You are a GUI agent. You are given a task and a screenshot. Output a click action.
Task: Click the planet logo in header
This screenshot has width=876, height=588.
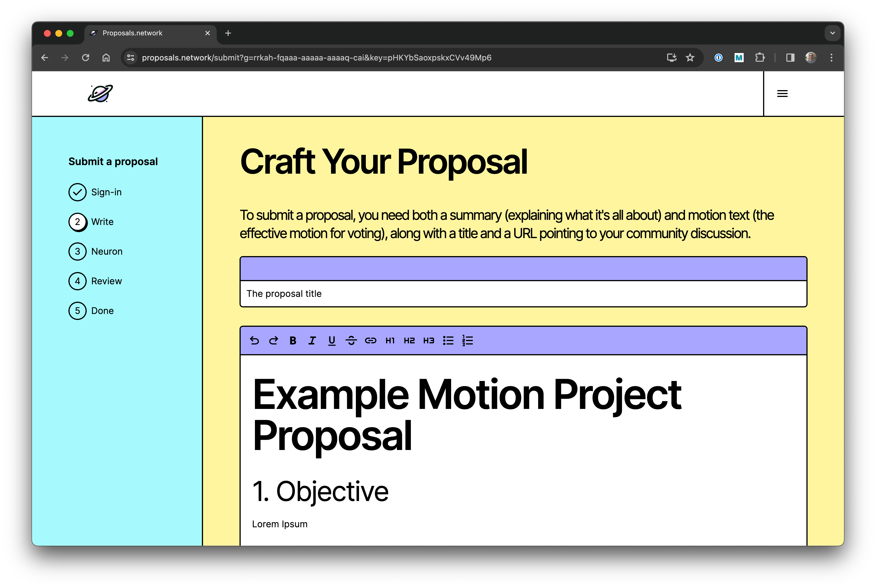100,93
